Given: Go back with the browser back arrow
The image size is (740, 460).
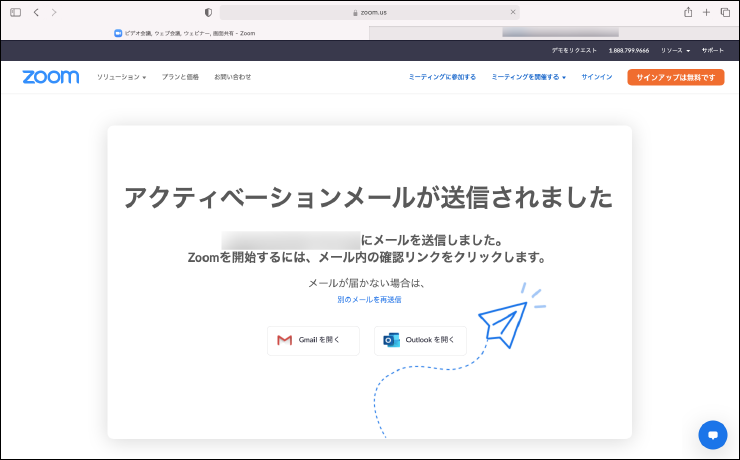Looking at the screenshot, I should [36, 12].
